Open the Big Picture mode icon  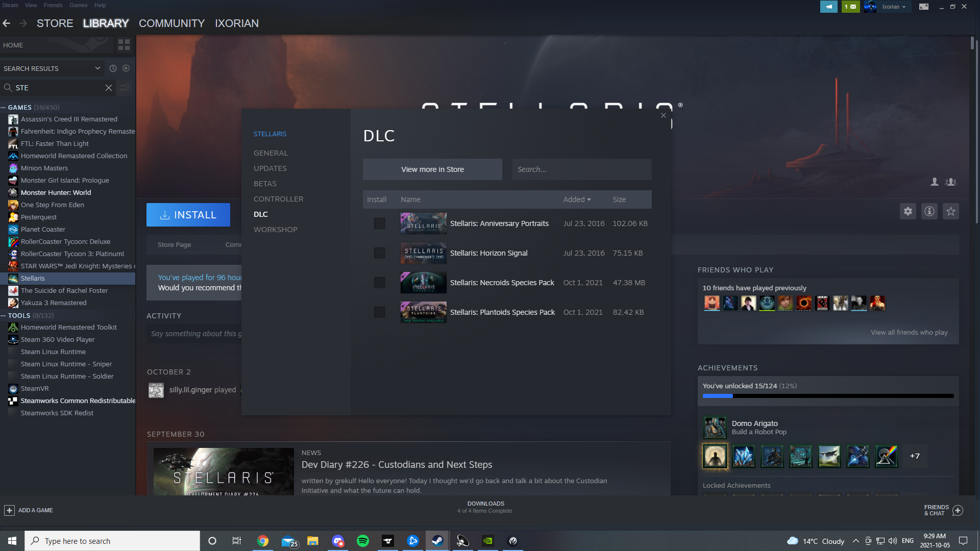(x=924, y=7)
